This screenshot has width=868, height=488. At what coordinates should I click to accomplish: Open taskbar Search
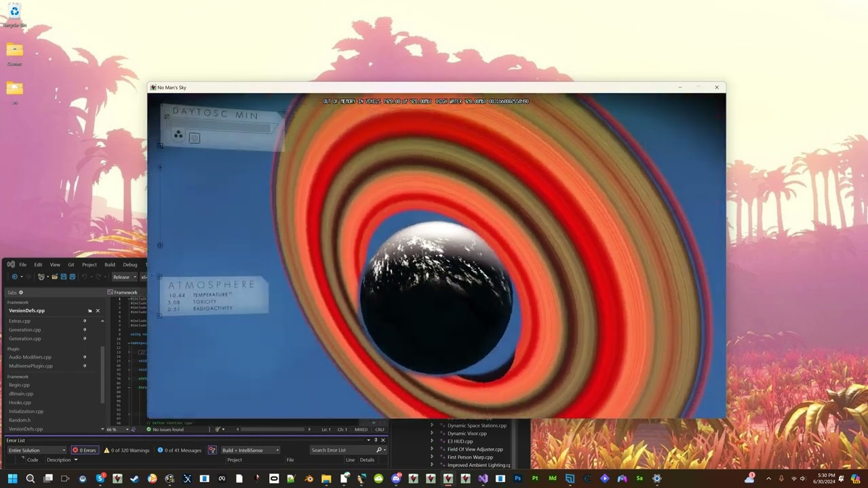coord(30,479)
